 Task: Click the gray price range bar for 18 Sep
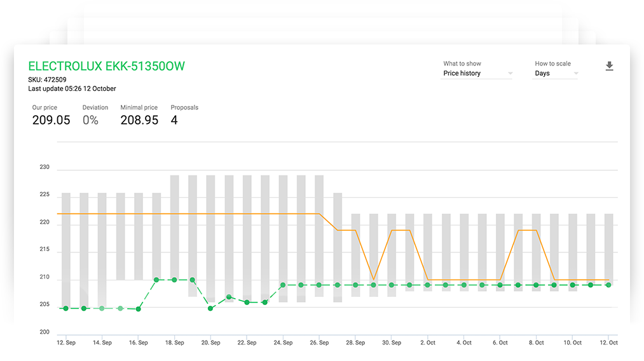(x=175, y=228)
